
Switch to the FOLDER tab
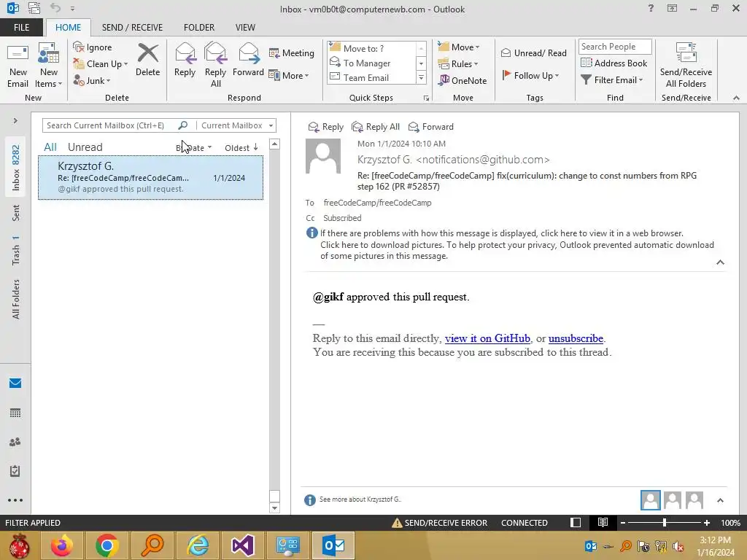coord(198,27)
